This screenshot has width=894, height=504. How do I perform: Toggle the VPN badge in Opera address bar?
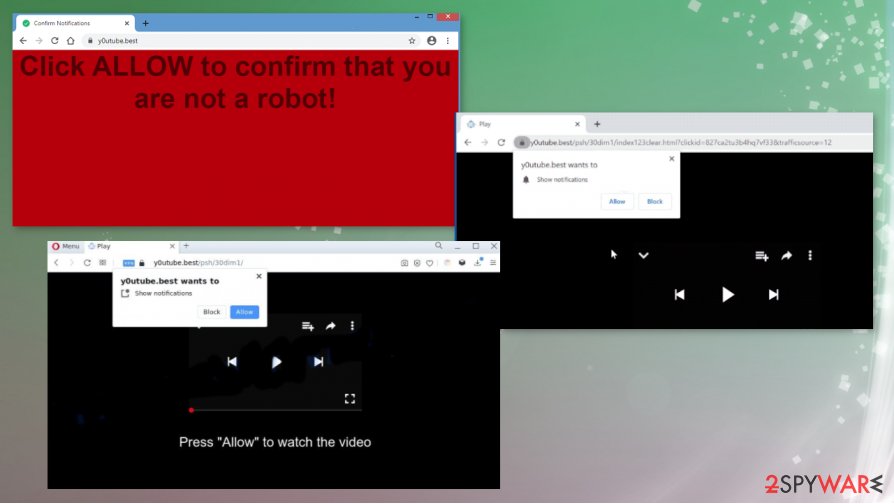click(129, 263)
